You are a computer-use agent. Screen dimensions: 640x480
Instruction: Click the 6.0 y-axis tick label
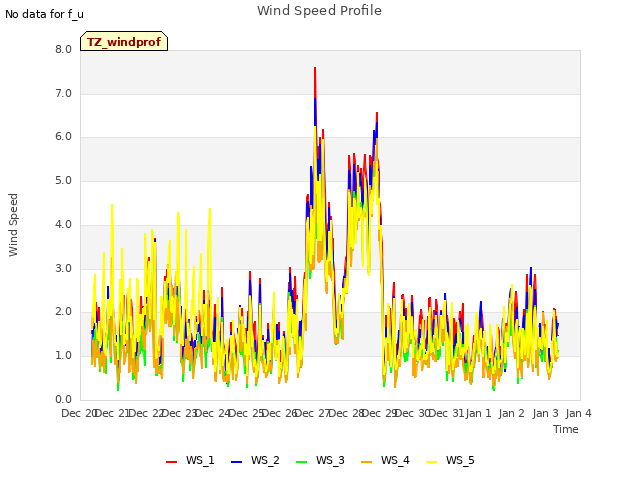pyautogui.click(x=64, y=137)
